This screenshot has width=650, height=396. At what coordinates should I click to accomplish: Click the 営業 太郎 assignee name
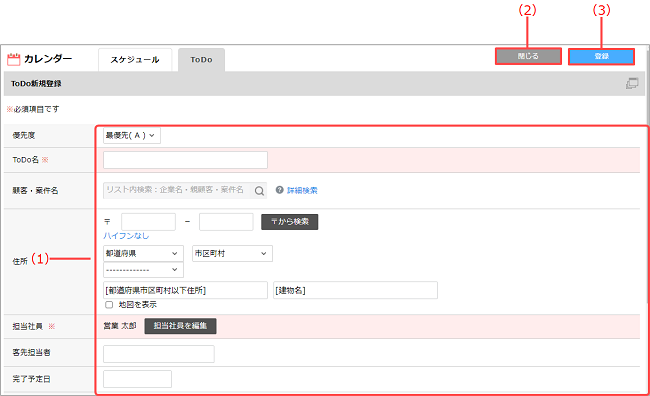[120, 326]
